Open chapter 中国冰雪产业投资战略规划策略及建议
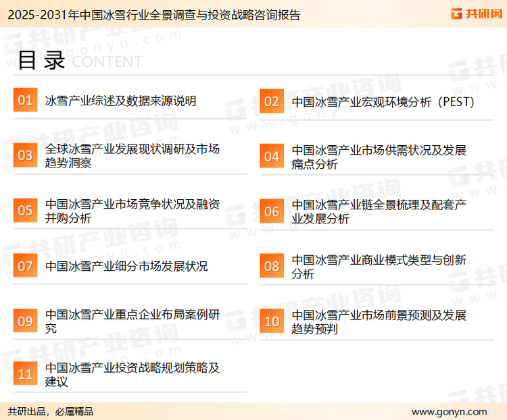The width and height of the screenshot is (507, 420). point(132,375)
